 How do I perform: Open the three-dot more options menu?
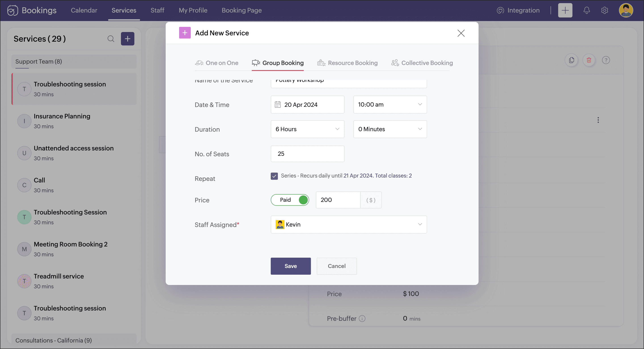(x=598, y=120)
